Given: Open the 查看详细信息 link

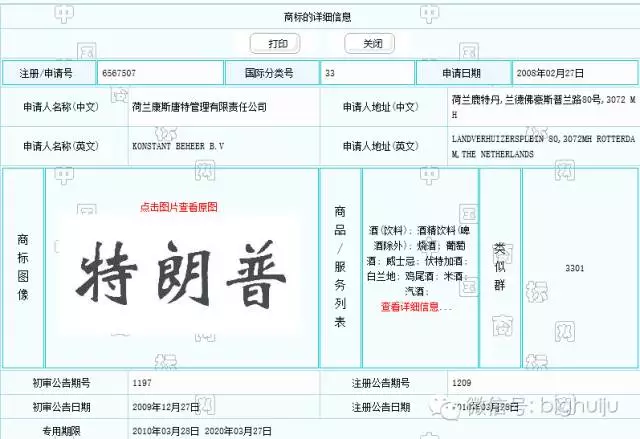Looking at the screenshot, I should (x=416, y=308).
